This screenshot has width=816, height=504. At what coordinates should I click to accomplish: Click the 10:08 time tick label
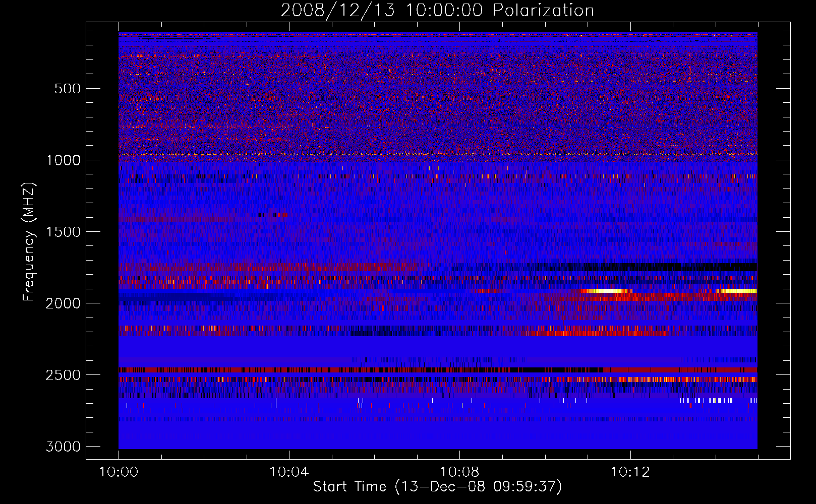459,472
